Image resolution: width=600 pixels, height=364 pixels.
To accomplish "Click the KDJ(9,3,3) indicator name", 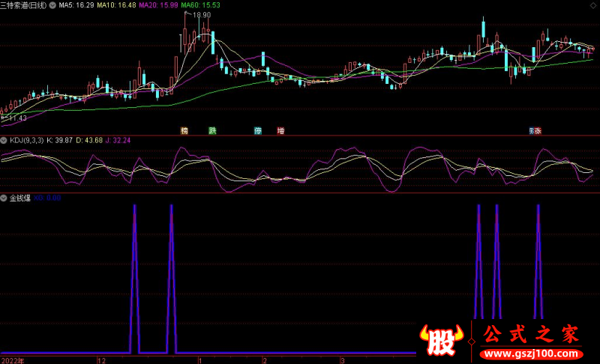I will (26, 140).
